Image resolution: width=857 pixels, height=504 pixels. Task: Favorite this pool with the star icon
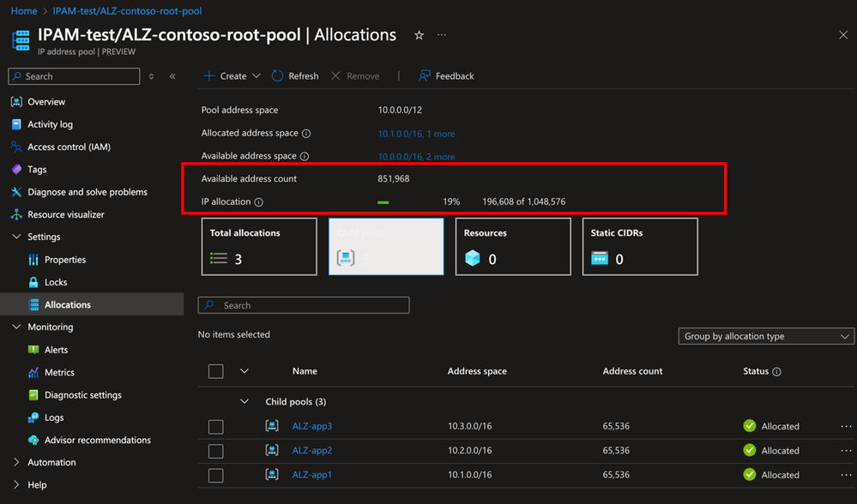[419, 35]
